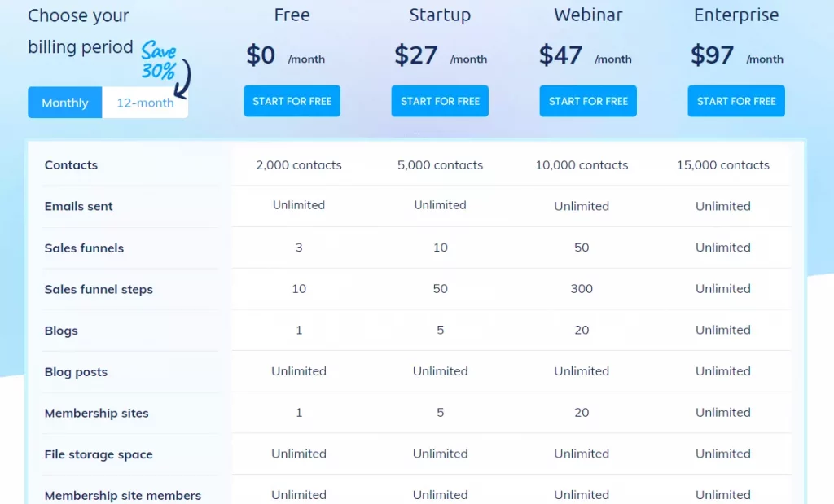The height and width of the screenshot is (504, 834).
Task: Click the 15,000 contacts Enterprise cell
Action: pos(723,164)
